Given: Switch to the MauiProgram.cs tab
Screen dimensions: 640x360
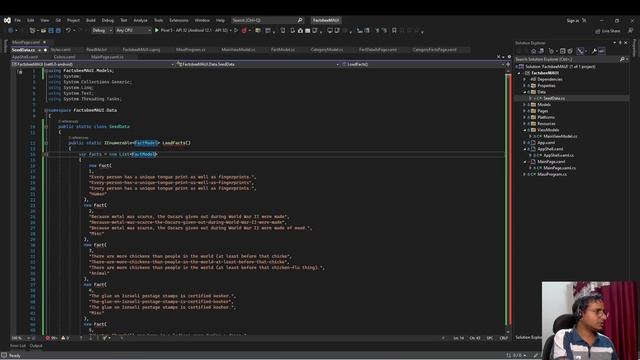Looking at the screenshot, I should point(191,50).
